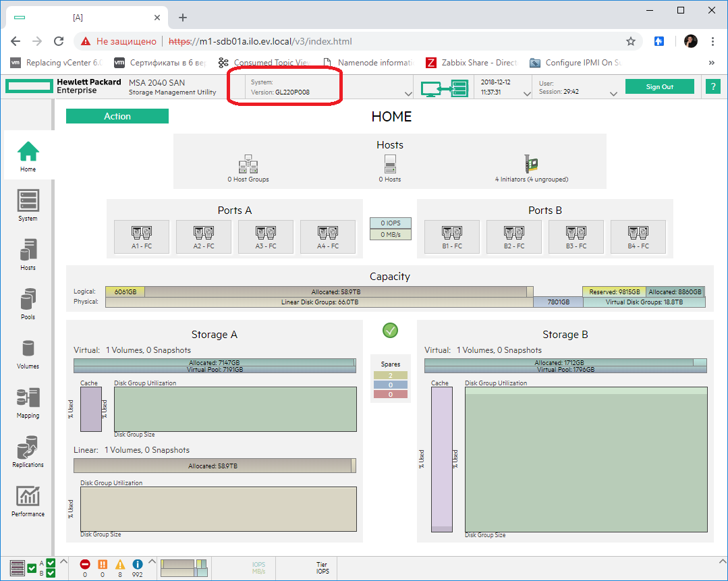Click the help question mark button
This screenshot has width=728, height=581.
(x=713, y=87)
